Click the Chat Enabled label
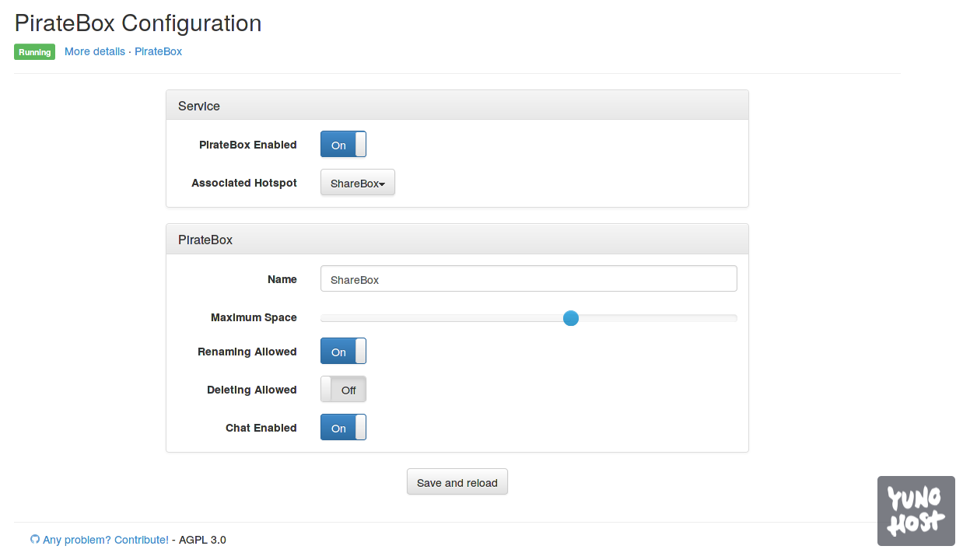970x560 pixels. [261, 429]
